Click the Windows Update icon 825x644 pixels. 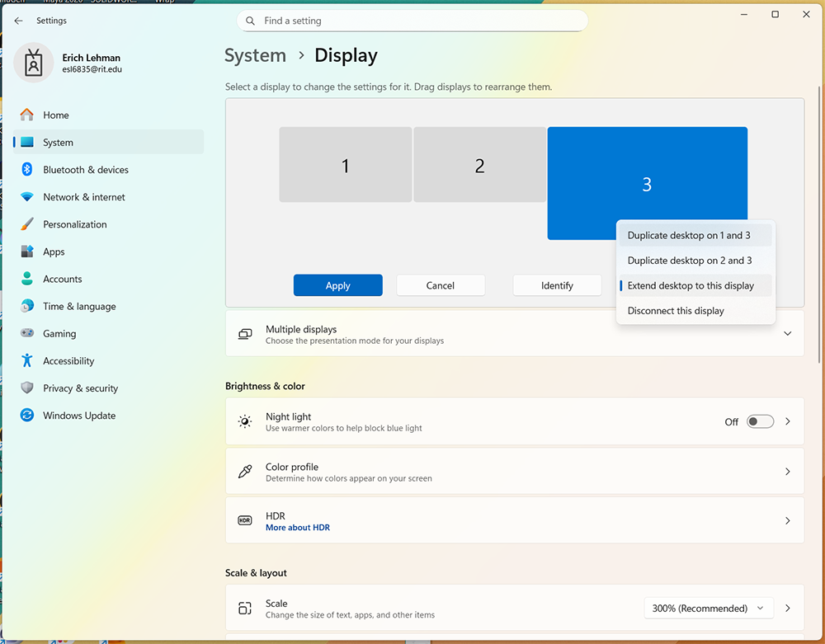[27, 416]
